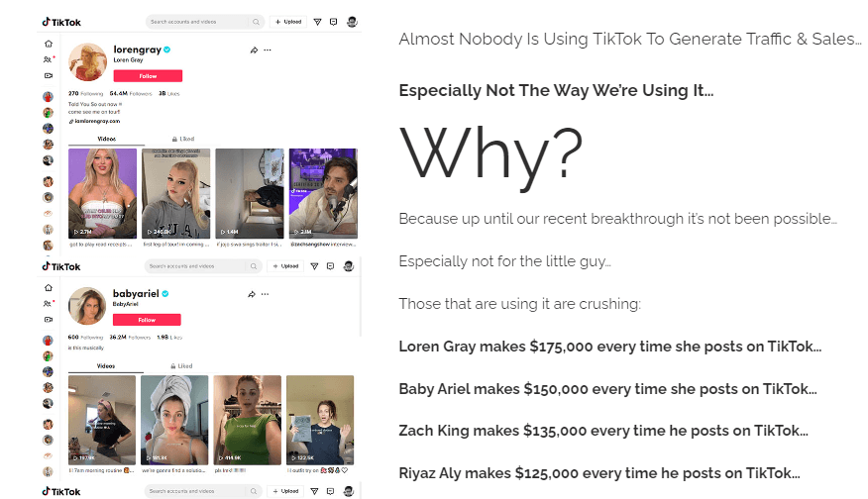This screenshot has height=499, width=868.
Task: Click the Home icon beside lorengray's profile
Action: click(x=48, y=44)
